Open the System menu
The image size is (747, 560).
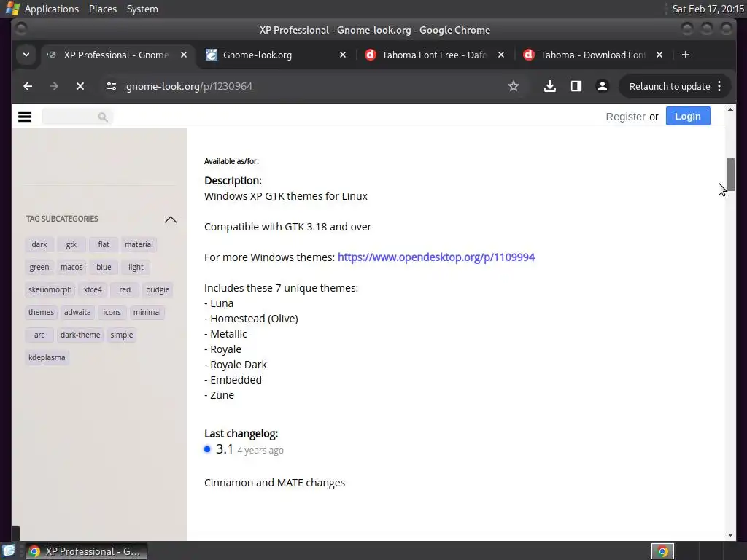(142, 9)
